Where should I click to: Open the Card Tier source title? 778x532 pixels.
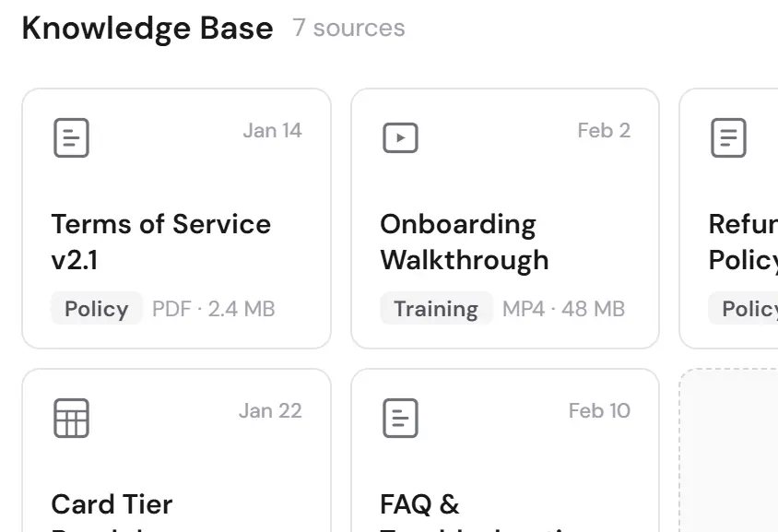(112, 504)
